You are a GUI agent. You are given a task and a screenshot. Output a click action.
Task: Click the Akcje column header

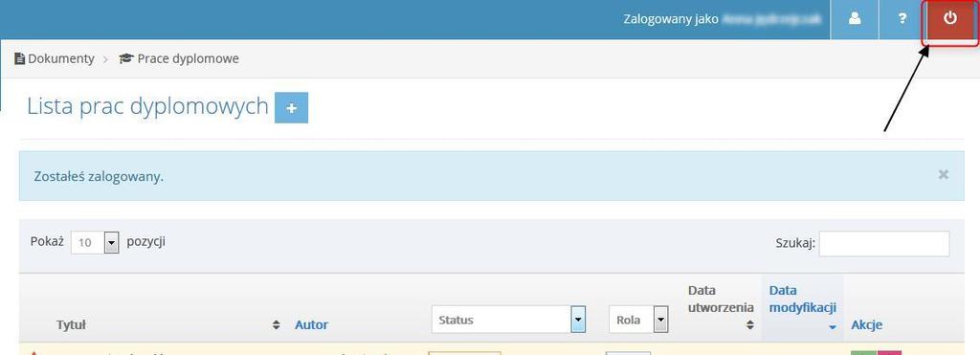866,325
